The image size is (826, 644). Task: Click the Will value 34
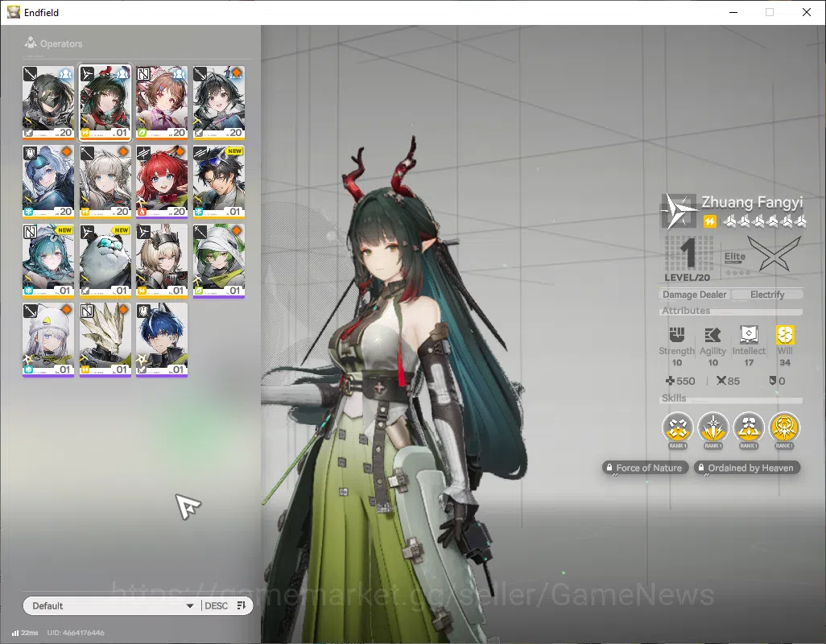pos(785,362)
